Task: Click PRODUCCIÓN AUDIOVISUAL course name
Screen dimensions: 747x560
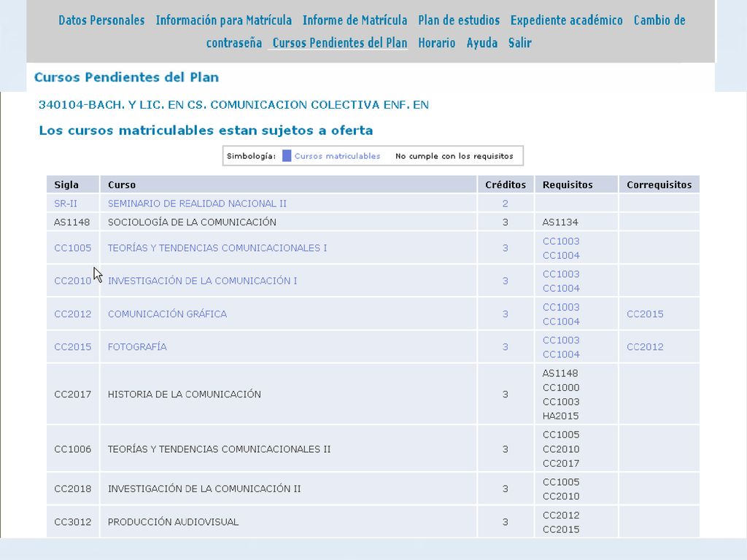Action: pyautogui.click(x=173, y=522)
